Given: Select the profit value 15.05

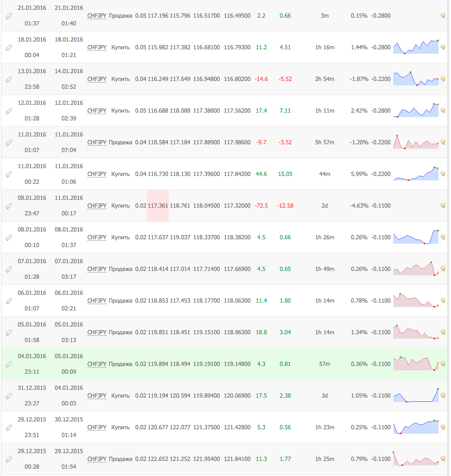Looking at the screenshot, I should coord(285,174).
